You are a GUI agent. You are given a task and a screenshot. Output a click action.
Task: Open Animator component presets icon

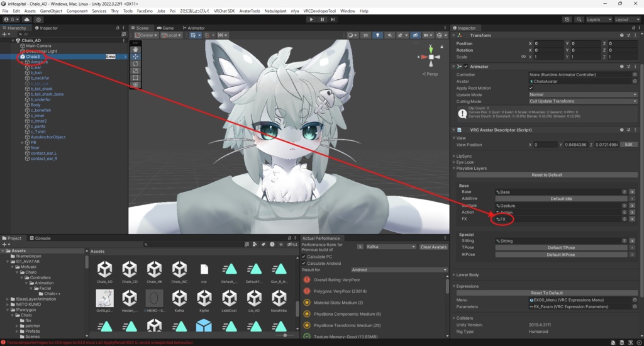[x=628, y=67]
